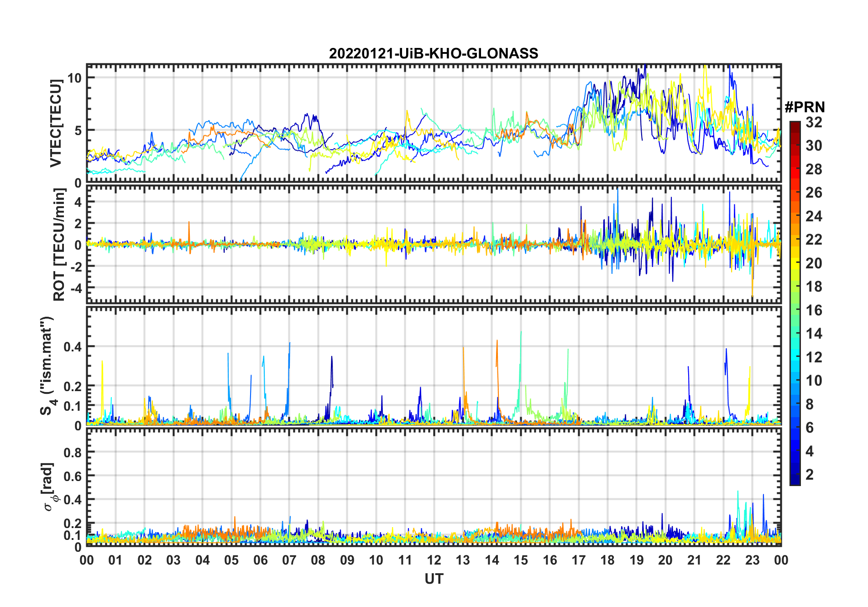Click the 0.4 tick on the S4 axis
The image size is (868, 607).
[73, 347]
